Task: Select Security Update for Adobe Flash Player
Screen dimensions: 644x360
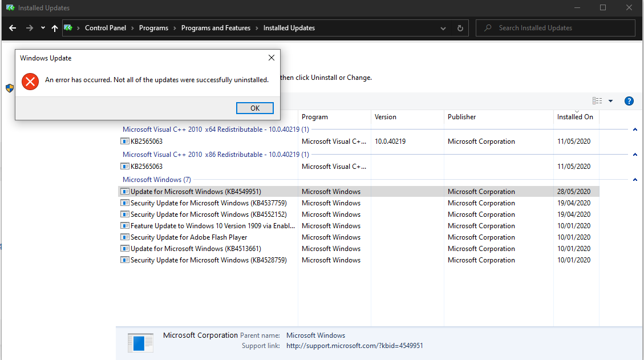Action: tap(359, 237)
